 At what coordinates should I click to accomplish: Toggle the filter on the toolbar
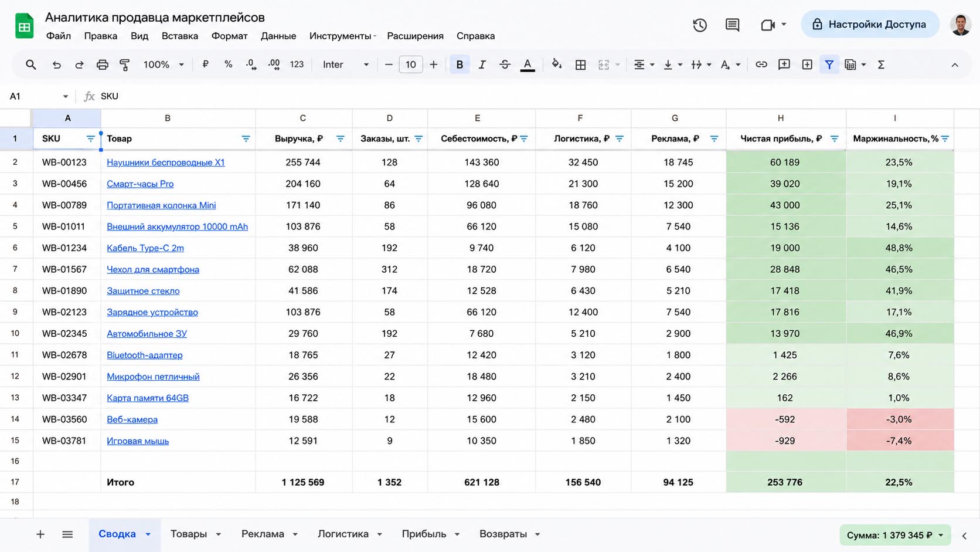point(829,65)
